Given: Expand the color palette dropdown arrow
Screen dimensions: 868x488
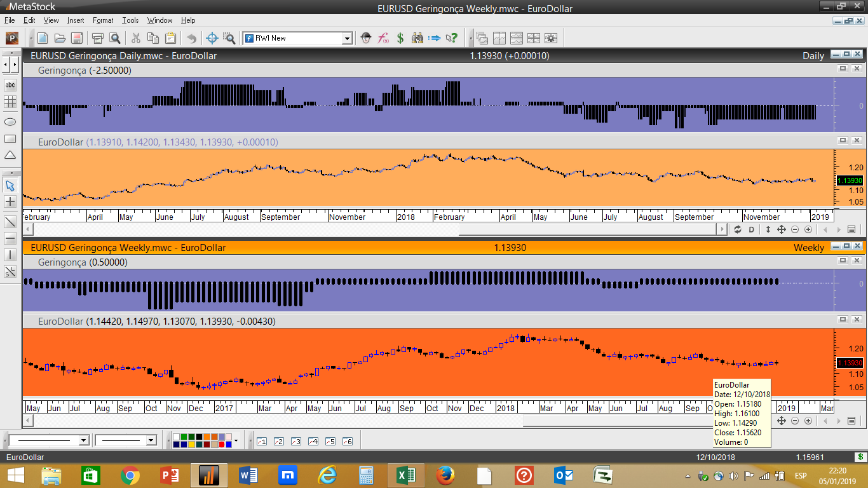Looking at the screenshot, I should coord(236,440).
